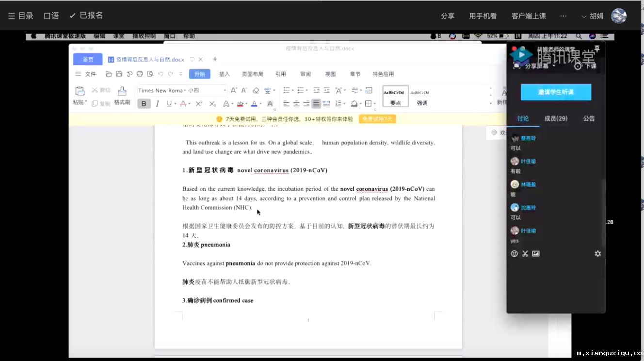The image size is (644, 361).
Task: Click the font color A swatch
Action: point(254,104)
